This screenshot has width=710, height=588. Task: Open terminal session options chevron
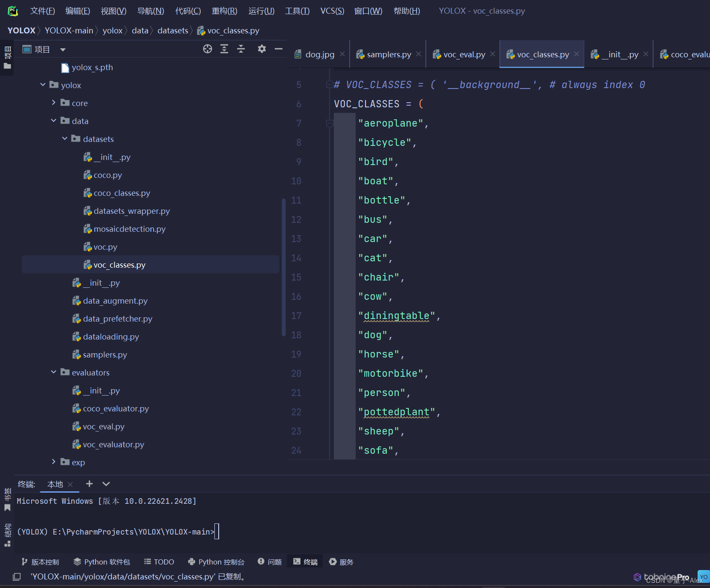tap(106, 484)
